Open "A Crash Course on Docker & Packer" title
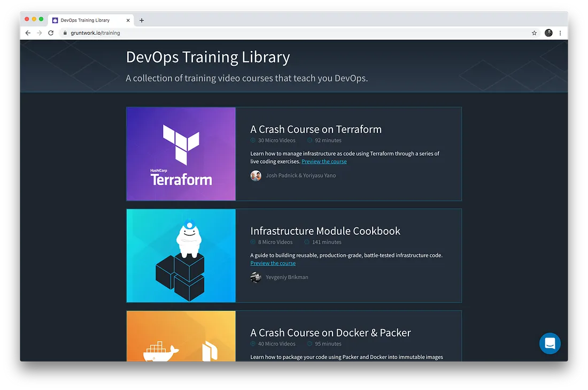This screenshot has width=588, height=390. (x=330, y=333)
